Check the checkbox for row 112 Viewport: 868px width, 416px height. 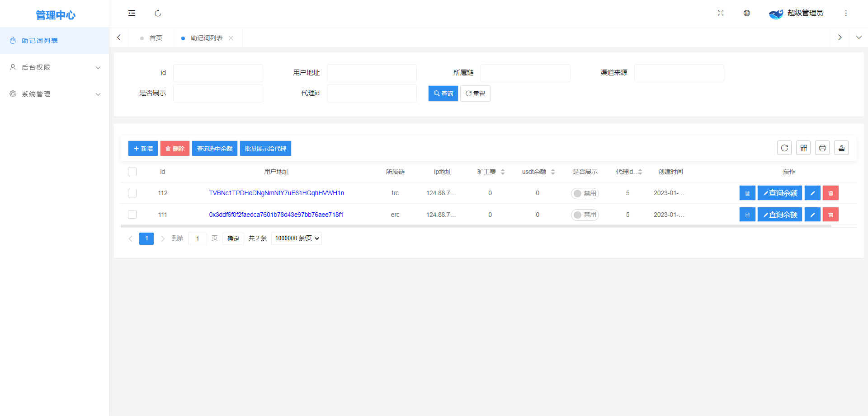132,193
